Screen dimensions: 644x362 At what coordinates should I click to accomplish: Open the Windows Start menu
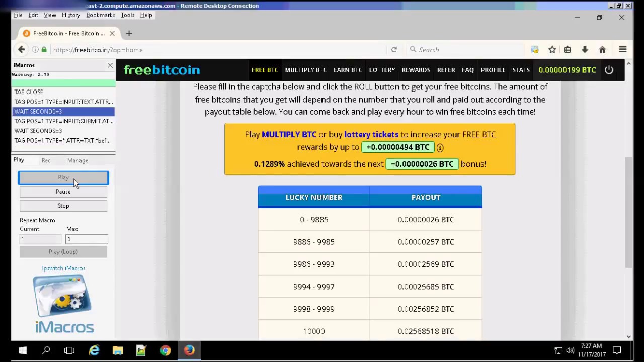click(23, 350)
